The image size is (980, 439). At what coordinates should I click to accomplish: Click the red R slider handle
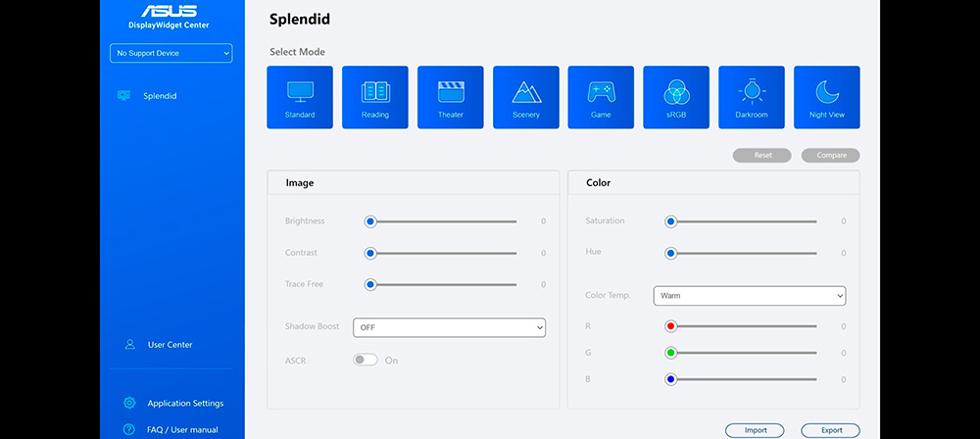tap(670, 325)
